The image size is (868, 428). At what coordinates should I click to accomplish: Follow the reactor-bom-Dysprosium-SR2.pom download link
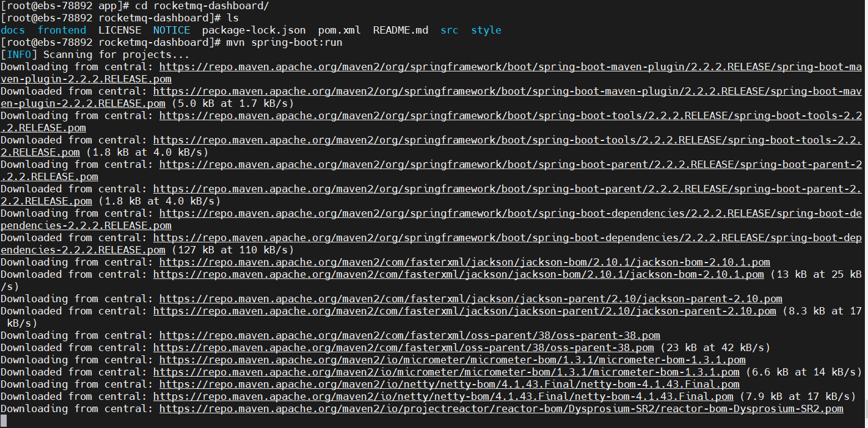click(x=501, y=408)
